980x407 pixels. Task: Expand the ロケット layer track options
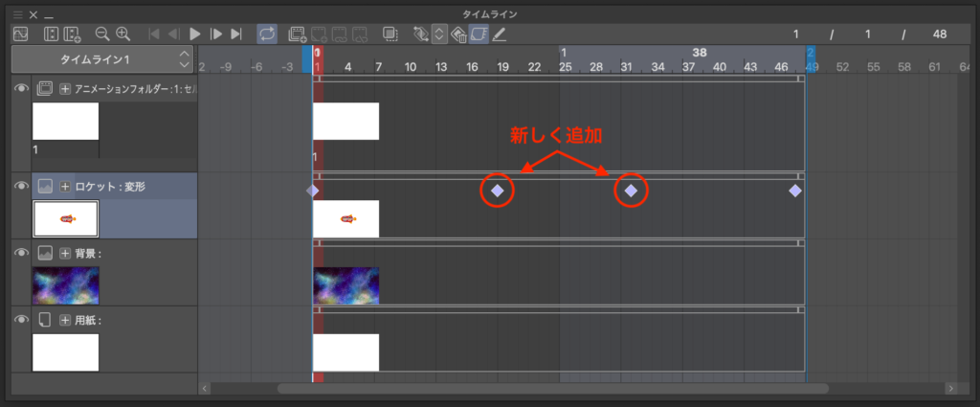click(x=65, y=186)
